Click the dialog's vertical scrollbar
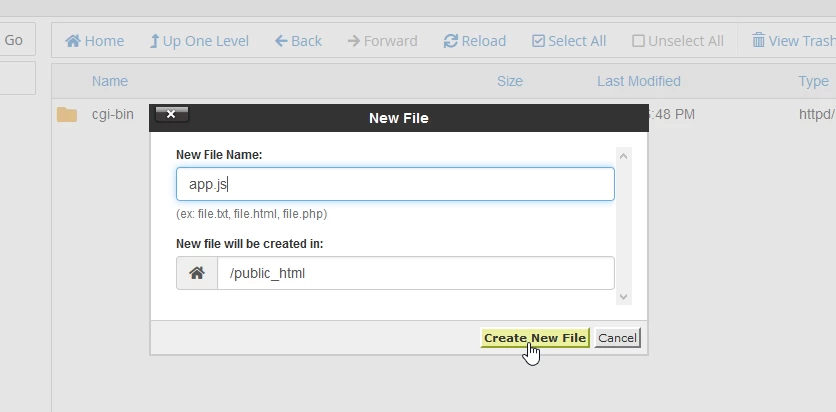 pos(624,225)
